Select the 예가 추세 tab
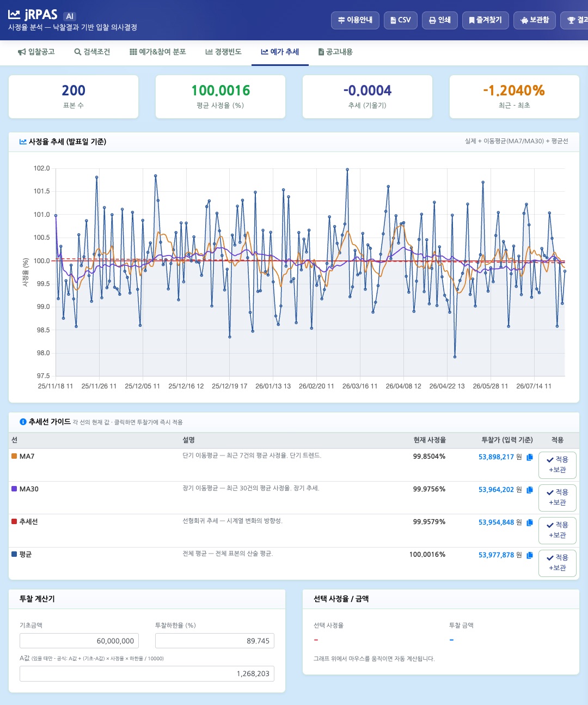 point(280,52)
